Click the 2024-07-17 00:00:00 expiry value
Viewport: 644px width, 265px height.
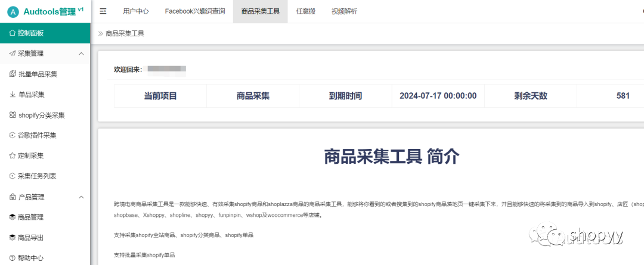point(438,96)
